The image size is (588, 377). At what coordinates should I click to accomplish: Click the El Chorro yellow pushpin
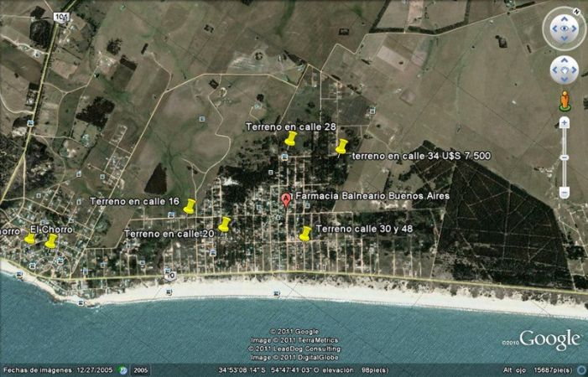point(51,240)
